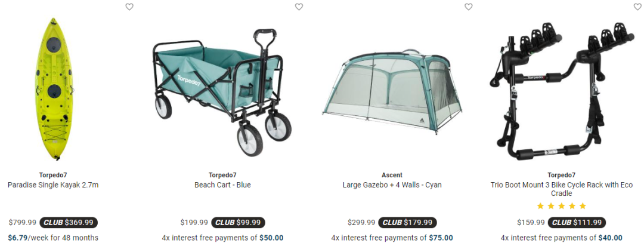
Task: View the Beach Cart product photo
Action: (222, 92)
